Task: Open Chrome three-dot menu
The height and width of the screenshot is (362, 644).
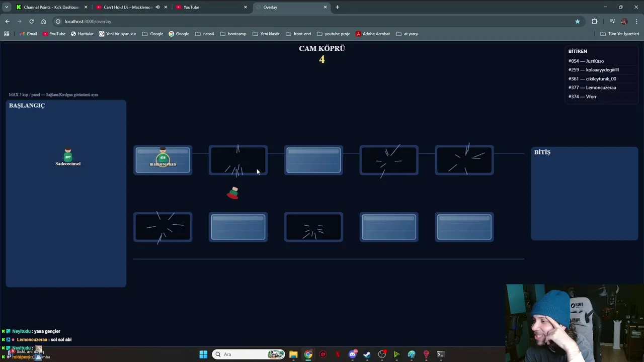Action: [636, 22]
